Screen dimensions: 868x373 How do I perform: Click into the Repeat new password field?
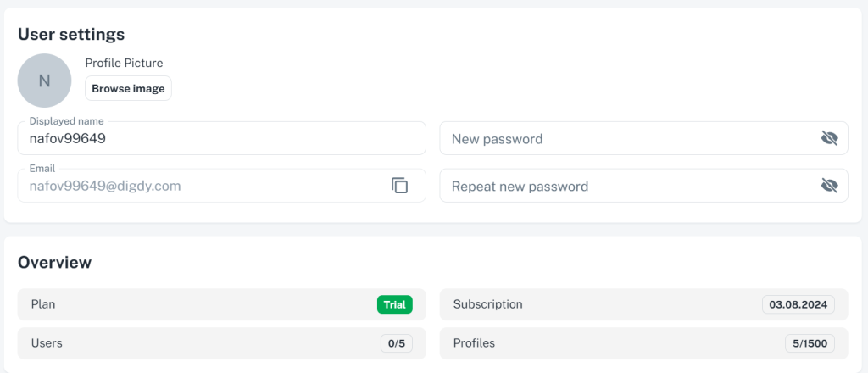click(644, 186)
